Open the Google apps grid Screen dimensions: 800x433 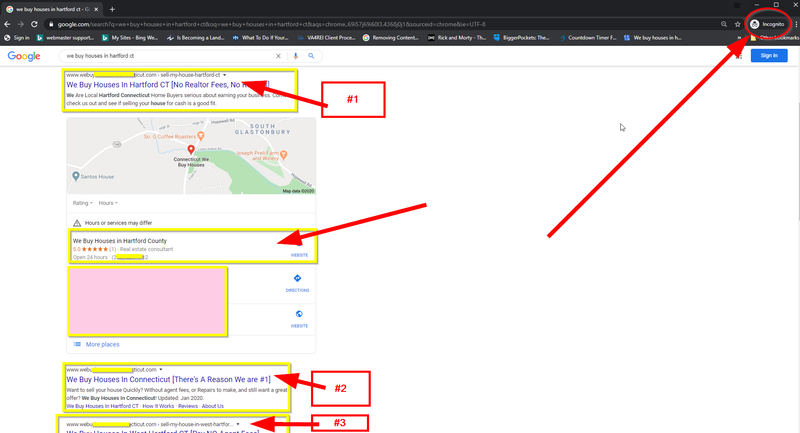pyautogui.click(x=739, y=56)
